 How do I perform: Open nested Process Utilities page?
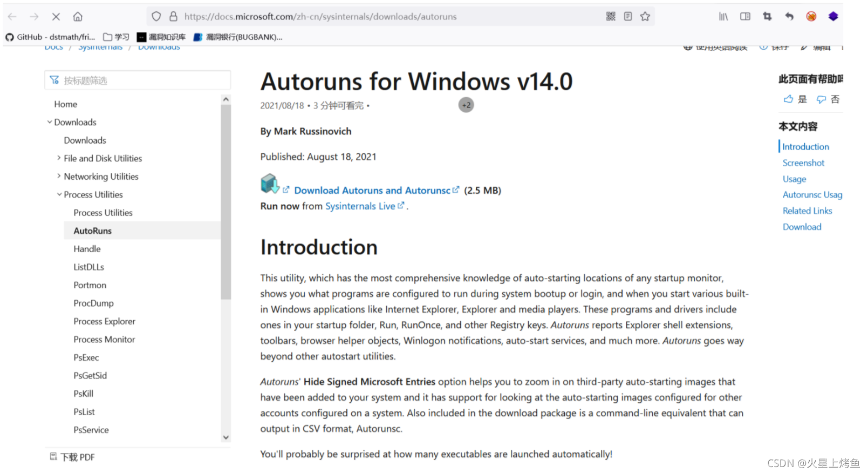pyautogui.click(x=103, y=213)
